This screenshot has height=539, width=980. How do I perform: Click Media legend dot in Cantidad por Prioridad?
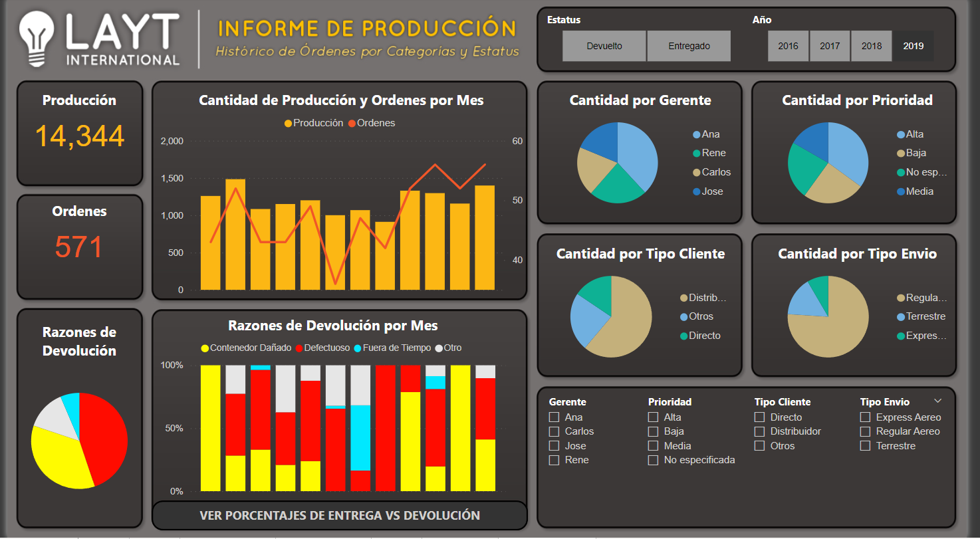(x=901, y=192)
